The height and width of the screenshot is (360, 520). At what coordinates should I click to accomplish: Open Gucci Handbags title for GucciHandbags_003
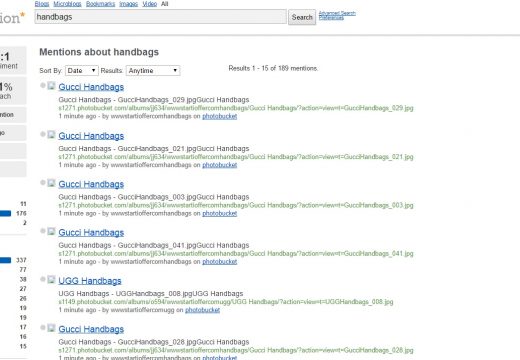(x=91, y=184)
